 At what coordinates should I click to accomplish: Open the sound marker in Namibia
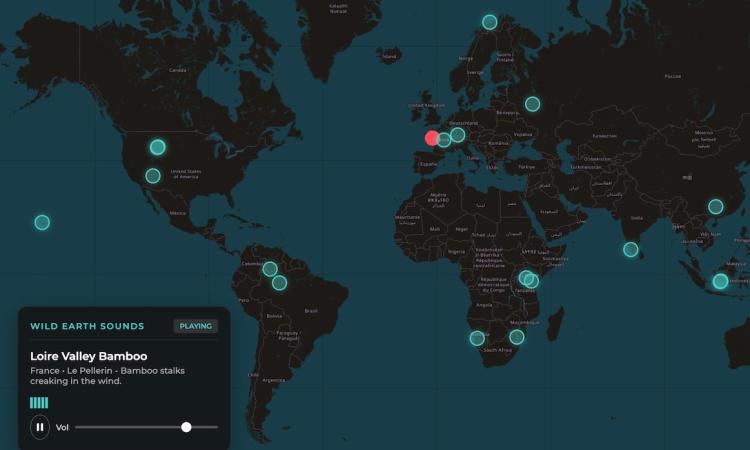coord(477,338)
